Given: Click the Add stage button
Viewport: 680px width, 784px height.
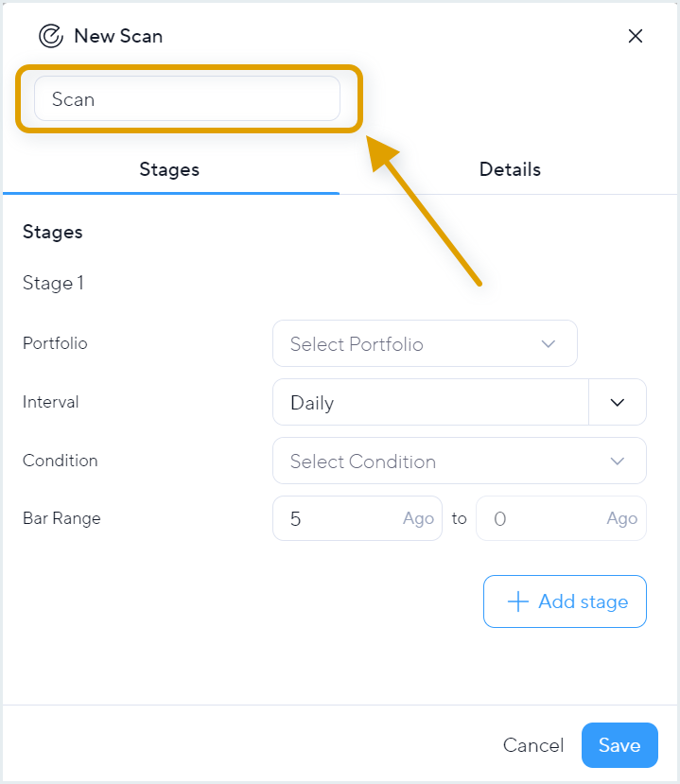Looking at the screenshot, I should pos(565,601).
